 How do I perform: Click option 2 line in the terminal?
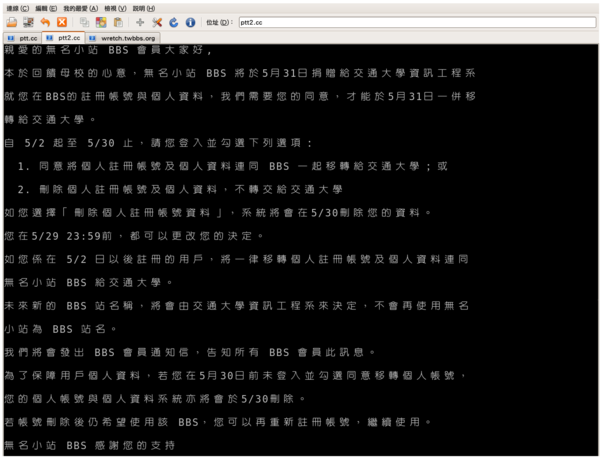pyautogui.click(x=180, y=189)
